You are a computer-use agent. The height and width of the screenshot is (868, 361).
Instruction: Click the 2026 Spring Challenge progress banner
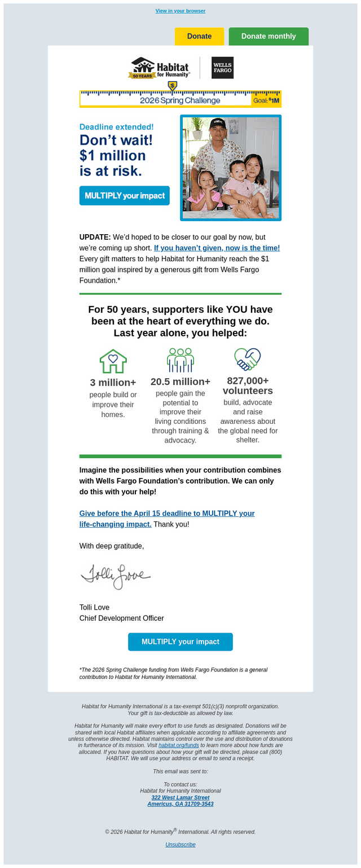click(180, 99)
